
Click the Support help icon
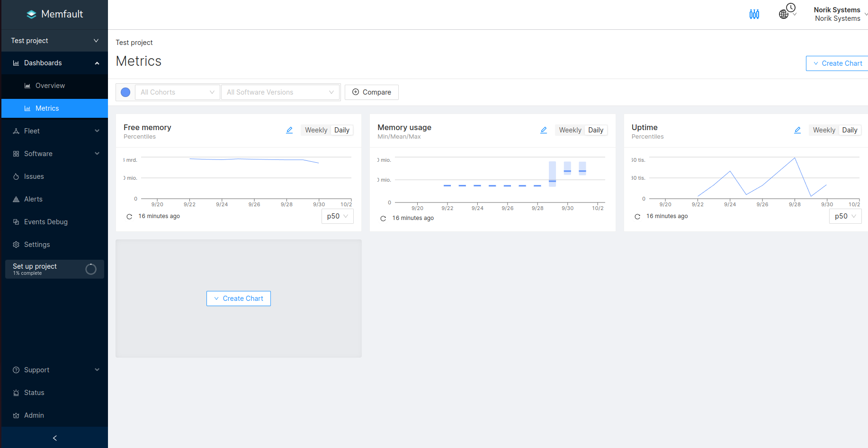pyautogui.click(x=16, y=370)
